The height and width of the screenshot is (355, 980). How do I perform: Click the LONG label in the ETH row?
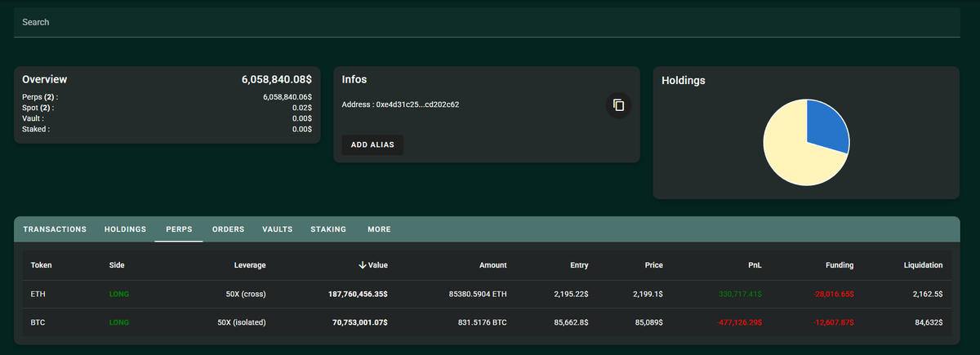tap(120, 294)
